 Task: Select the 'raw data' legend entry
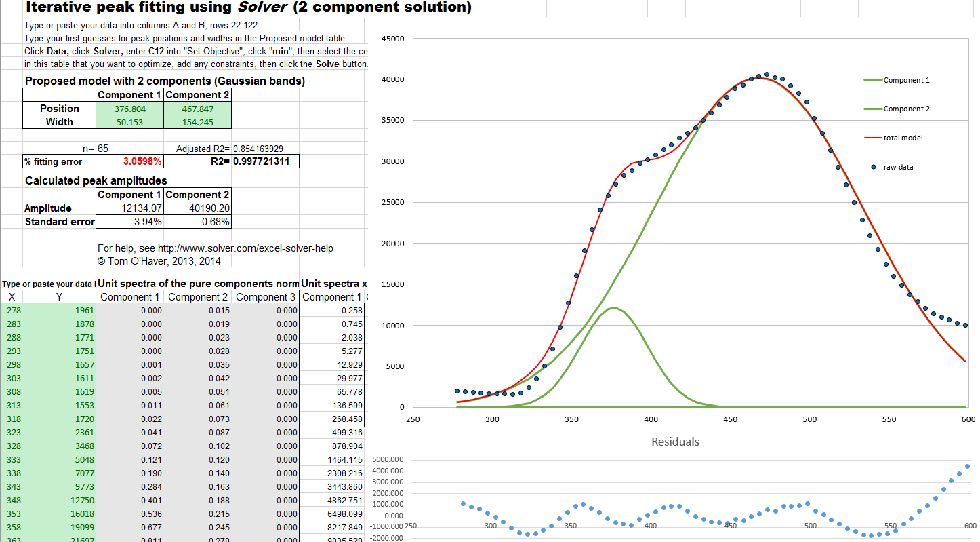898,167
